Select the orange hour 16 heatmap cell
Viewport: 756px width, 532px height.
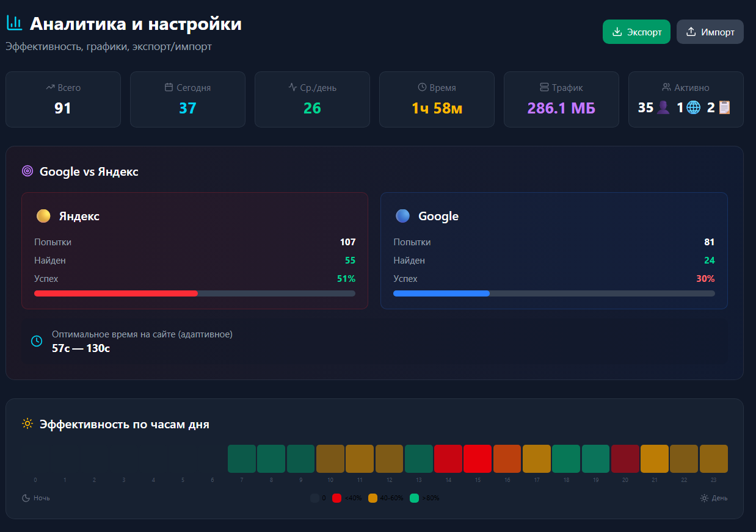point(507,459)
